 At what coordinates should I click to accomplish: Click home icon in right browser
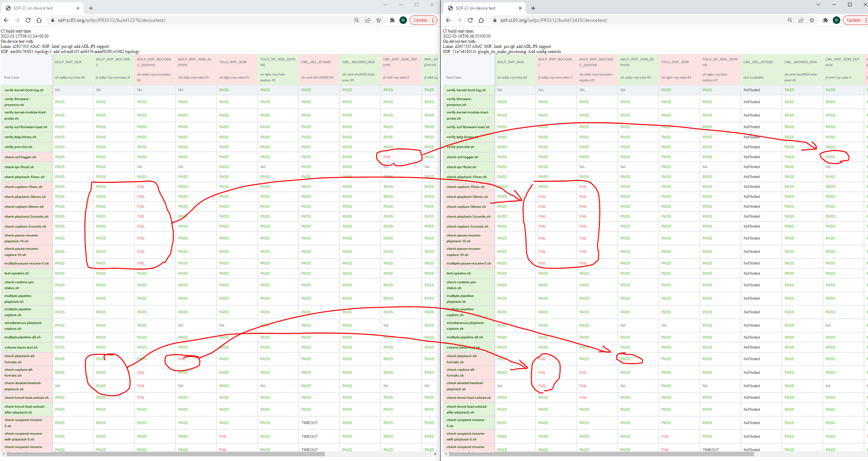[481, 20]
